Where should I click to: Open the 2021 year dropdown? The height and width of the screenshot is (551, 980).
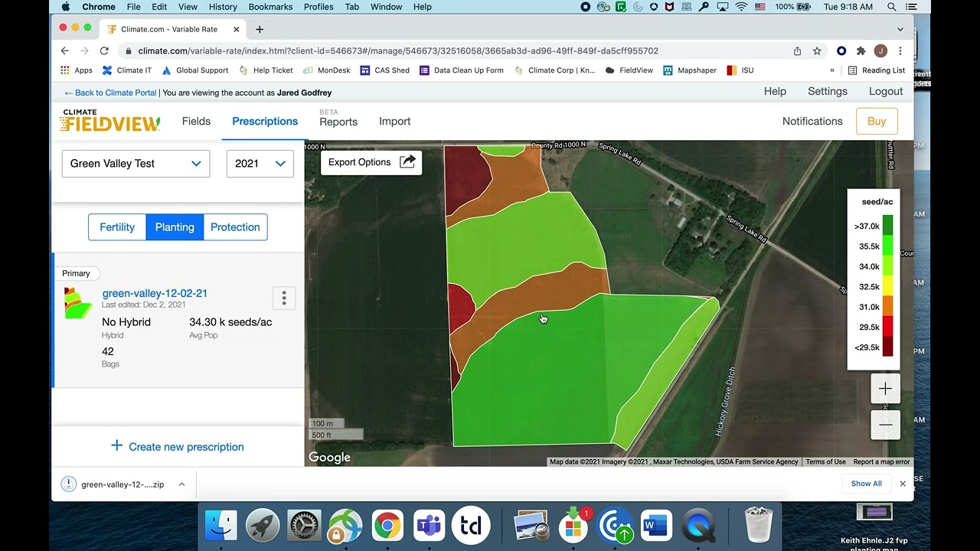[x=260, y=164]
